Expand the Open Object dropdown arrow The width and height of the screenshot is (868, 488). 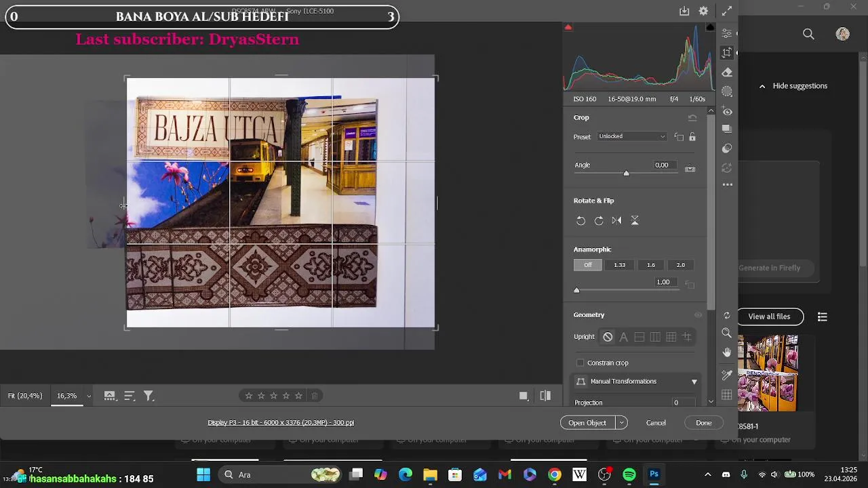point(621,423)
